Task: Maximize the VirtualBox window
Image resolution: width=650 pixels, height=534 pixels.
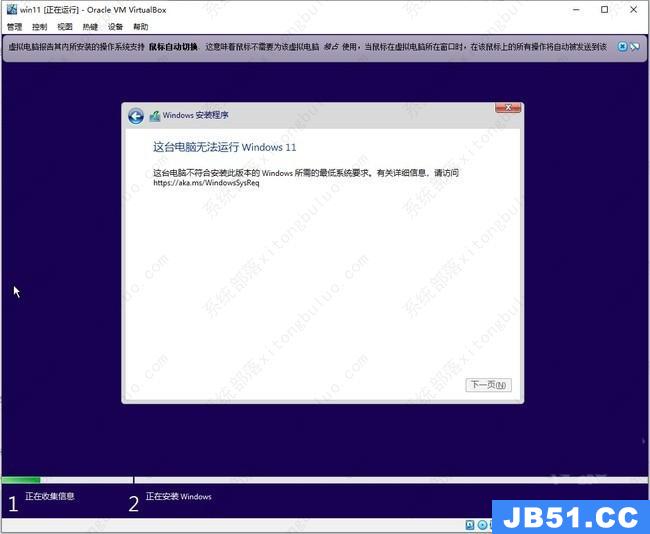Action: click(x=604, y=9)
